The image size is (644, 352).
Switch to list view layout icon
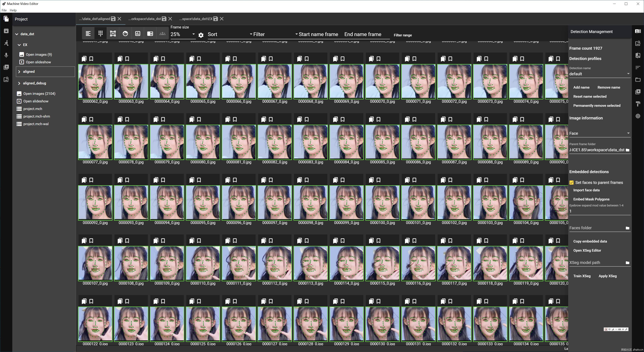tap(88, 34)
